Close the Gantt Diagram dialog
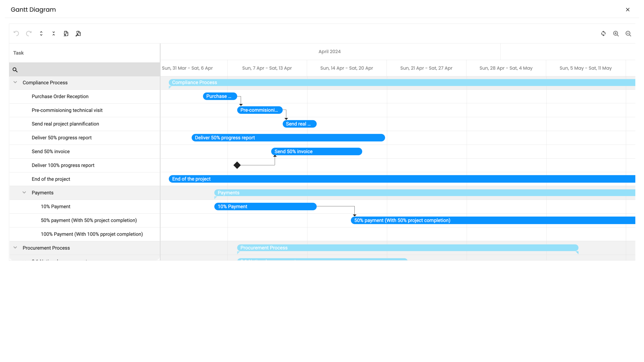This screenshot has width=644, height=362. point(627,10)
